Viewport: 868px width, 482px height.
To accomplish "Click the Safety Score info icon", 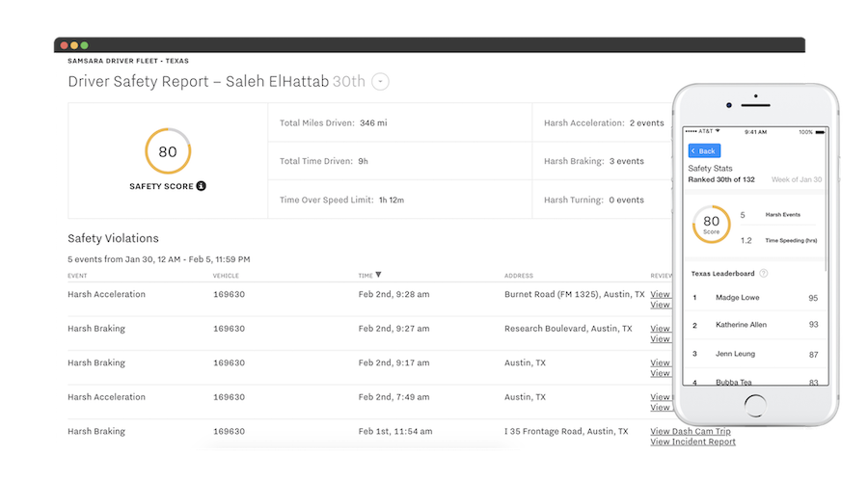I will pyautogui.click(x=201, y=186).
